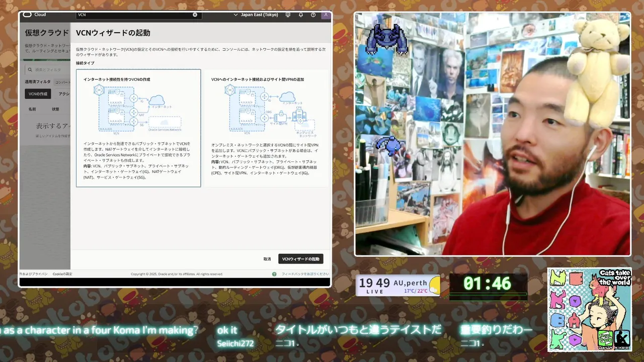The image size is (644, 362).
Task: Click the 接続タイプ label
Action: 85,63
